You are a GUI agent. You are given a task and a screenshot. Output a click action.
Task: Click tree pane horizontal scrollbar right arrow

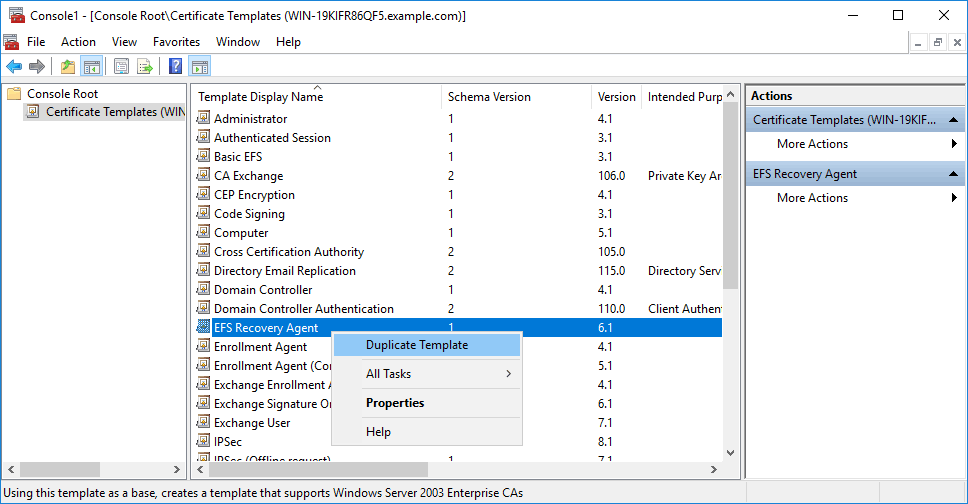tap(177, 469)
